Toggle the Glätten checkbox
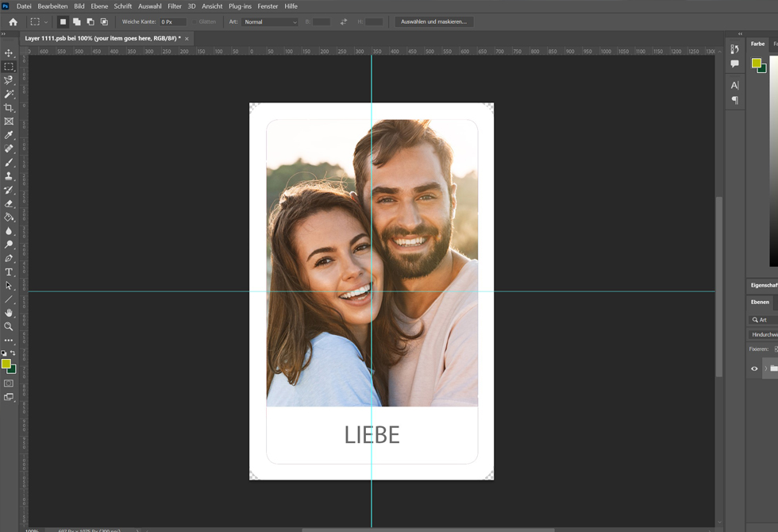The height and width of the screenshot is (532, 778). (194, 22)
